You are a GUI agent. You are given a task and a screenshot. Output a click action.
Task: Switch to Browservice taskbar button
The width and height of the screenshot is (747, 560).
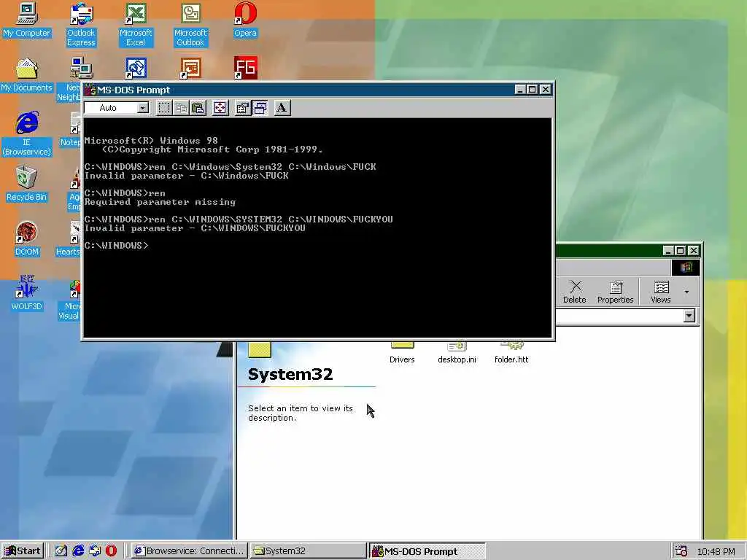tap(190, 551)
